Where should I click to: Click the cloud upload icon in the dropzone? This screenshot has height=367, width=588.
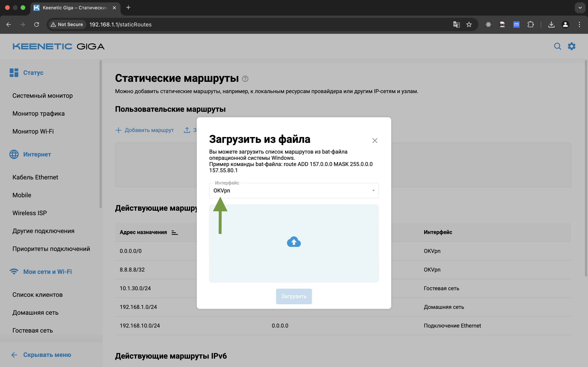pyautogui.click(x=294, y=242)
